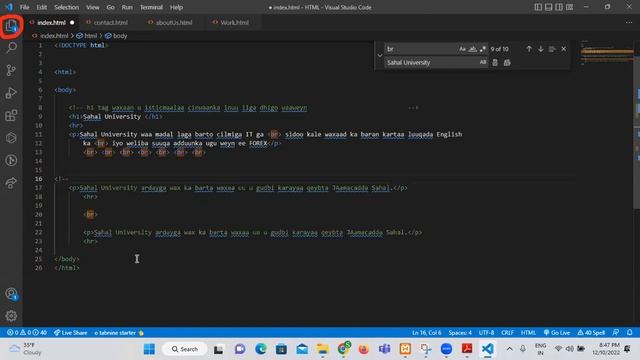Toggle Preserve Case in replace box

click(x=483, y=62)
